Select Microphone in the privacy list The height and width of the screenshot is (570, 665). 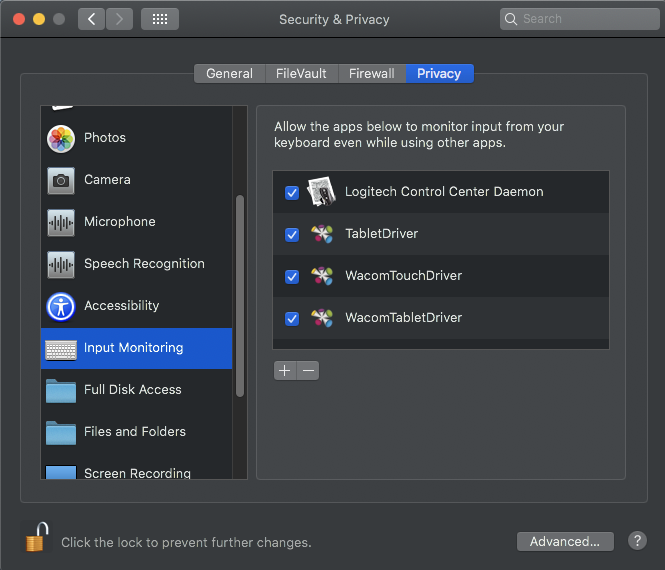137,222
